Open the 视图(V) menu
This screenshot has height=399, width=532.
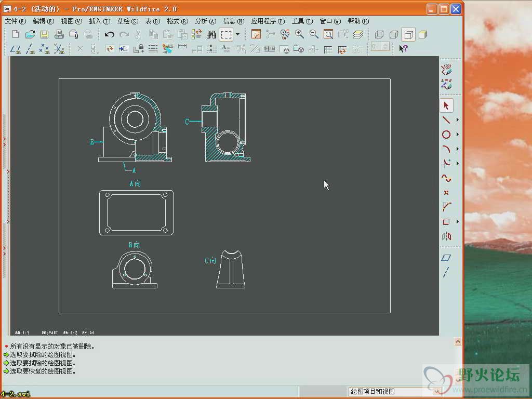click(x=71, y=21)
